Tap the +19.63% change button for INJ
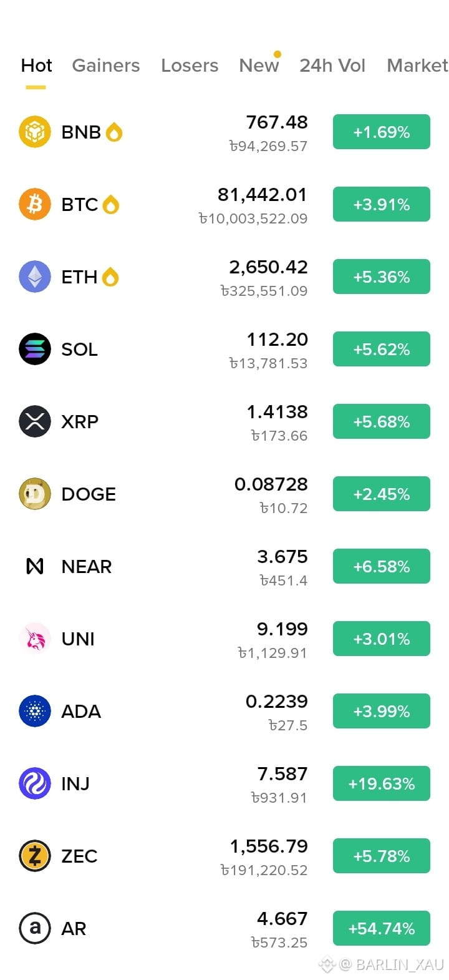The image size is (449, 980). click(382, 783)
